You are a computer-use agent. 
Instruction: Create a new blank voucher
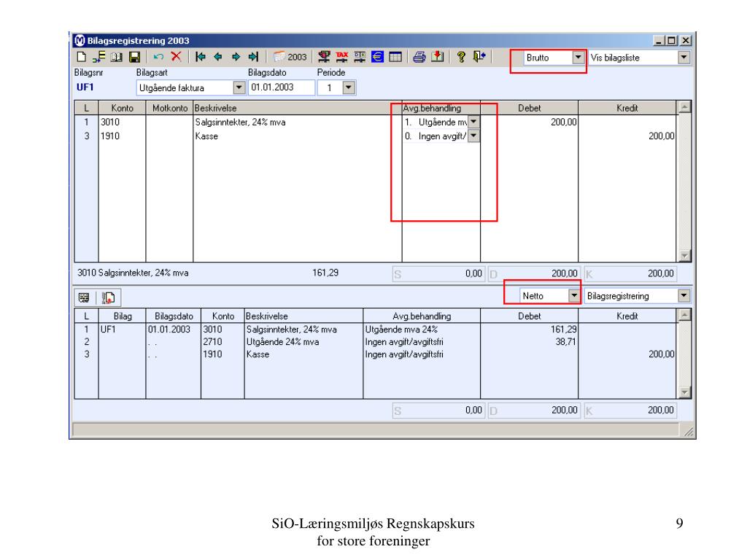[x=82, y=57]
